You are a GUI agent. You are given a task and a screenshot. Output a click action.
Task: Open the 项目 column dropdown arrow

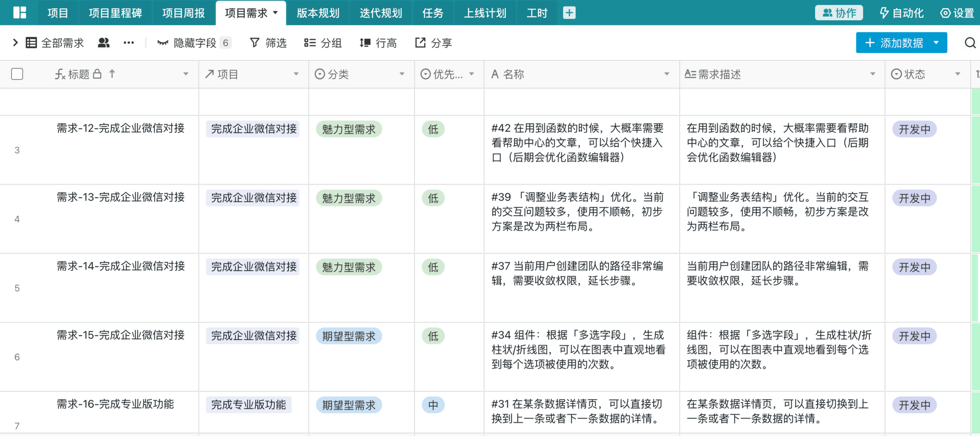(296, 74)
